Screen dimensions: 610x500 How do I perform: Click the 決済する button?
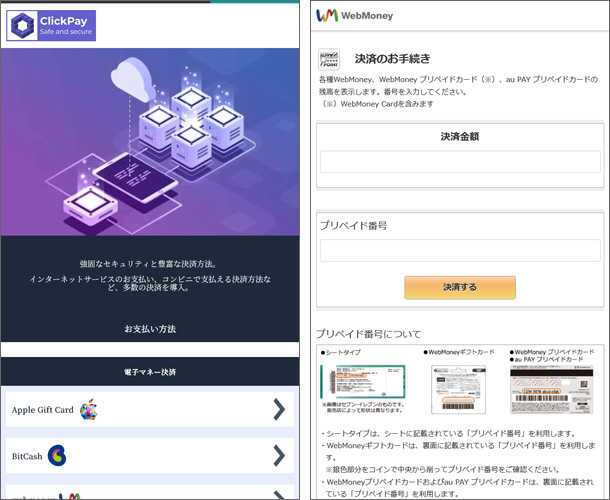(460, 288)
